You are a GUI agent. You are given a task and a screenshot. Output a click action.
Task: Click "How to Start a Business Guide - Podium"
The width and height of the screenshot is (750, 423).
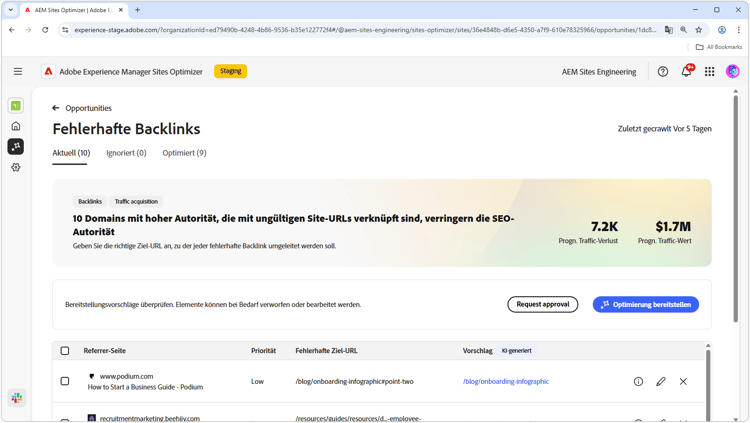coord(145,387)
